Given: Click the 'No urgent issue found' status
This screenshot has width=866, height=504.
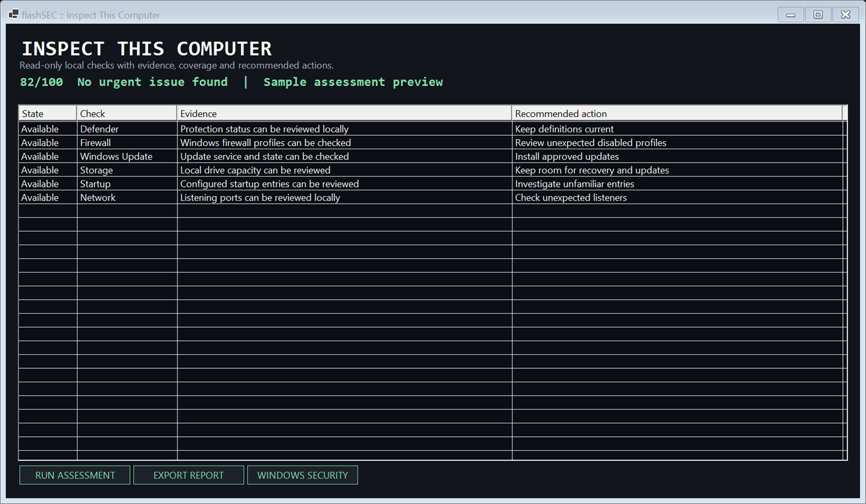Looking at the screenshot, I should pyautogui.click(x=152, y=82).
